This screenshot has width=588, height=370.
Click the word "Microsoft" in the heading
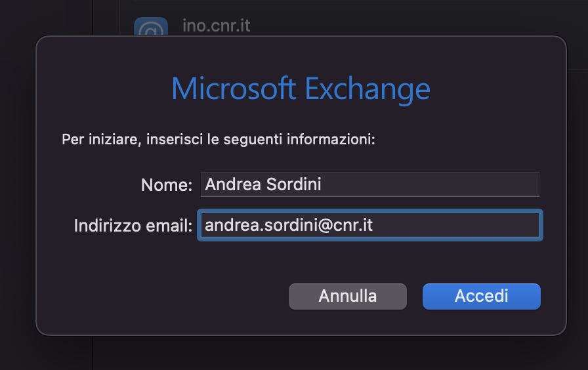[x=234, y=89]
